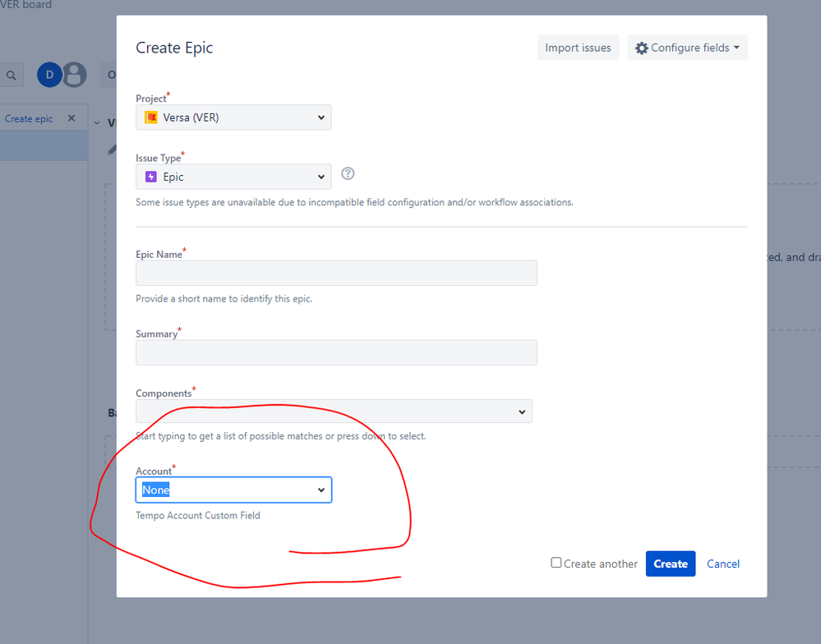Click the 'Some issue types are unavailable' notice
Image resolution: width=821 pixels, height=644 pixels.
click(354, 202)
